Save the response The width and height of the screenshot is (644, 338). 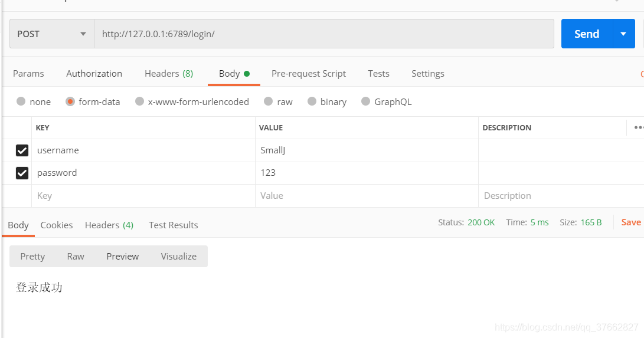click(631, 222)
